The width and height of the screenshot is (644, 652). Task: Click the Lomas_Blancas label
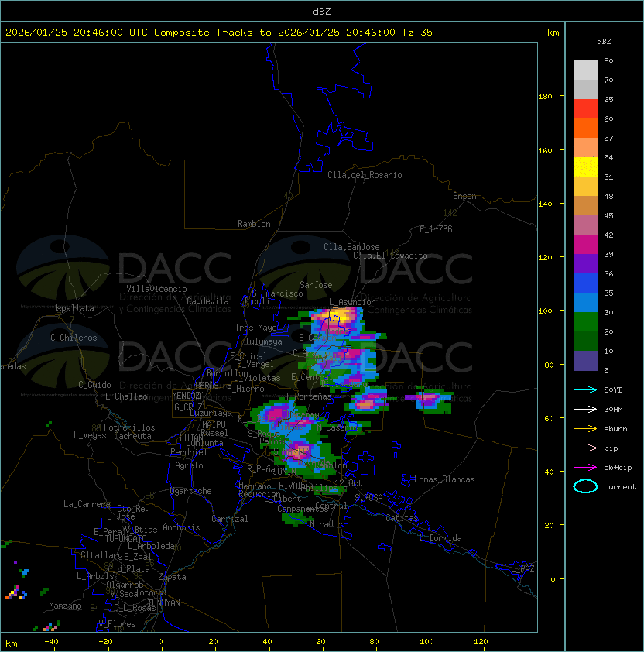(x=444, y=479)
